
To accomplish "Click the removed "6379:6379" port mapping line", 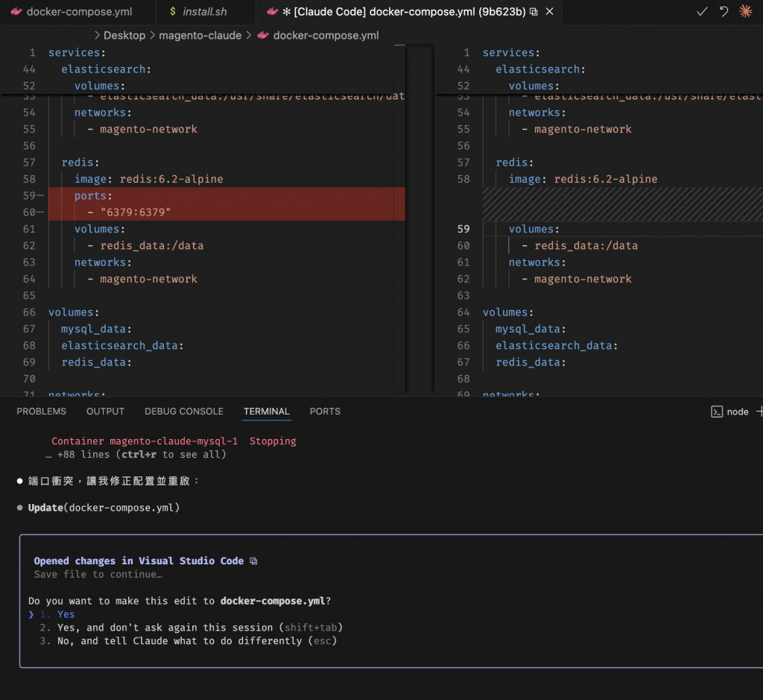I will (227, 212).
